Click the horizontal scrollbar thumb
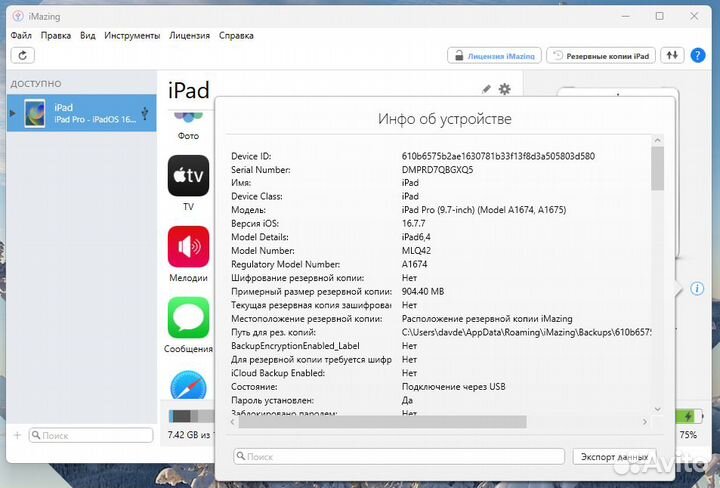 coord(382,421)
